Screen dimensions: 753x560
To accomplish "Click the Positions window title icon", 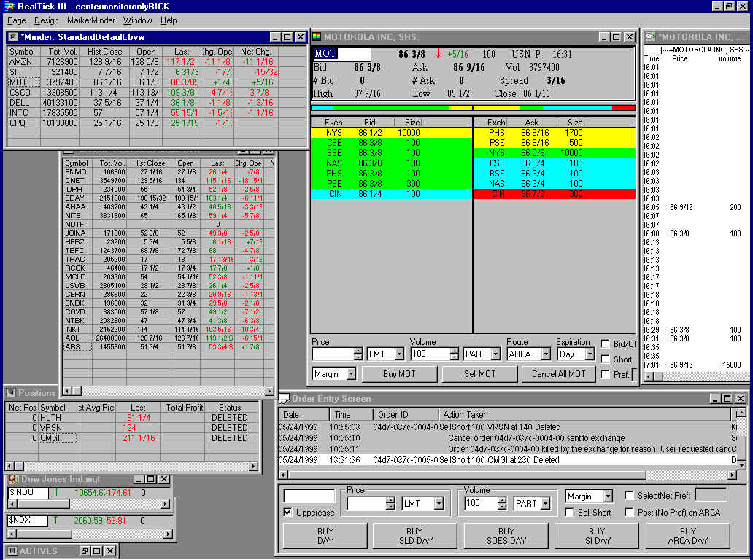I will coord(10,392).
